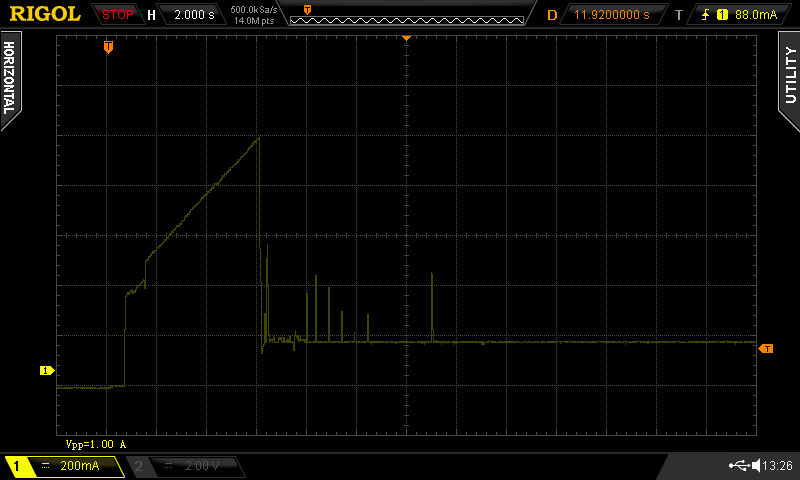
Task: Click the waveform memory overview bar
Action: (x=407, y=20)
